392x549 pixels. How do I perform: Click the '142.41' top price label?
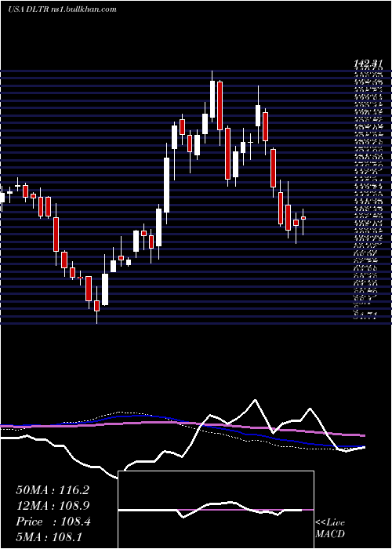(367, 64)
